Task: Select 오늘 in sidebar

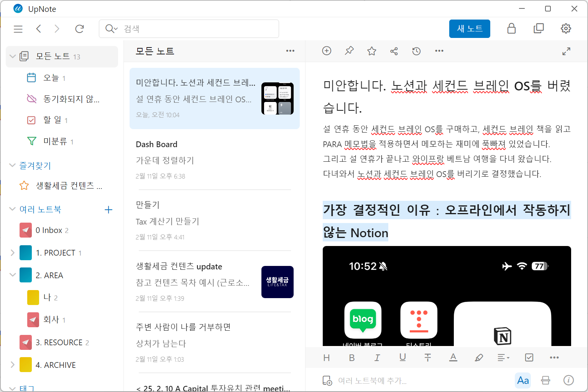Action: 62,78
